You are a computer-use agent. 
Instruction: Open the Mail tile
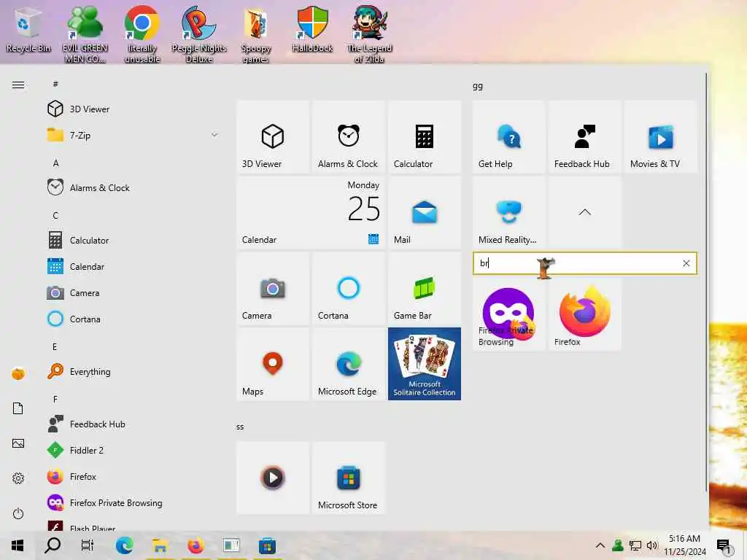click(x=424, y=212)
